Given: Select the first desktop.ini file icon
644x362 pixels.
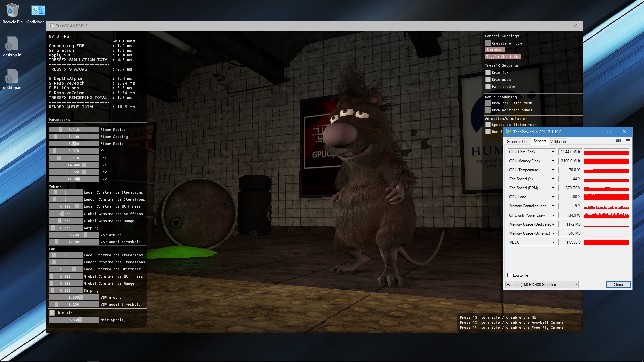Looking at the screenshot, I should coord(12,47).
